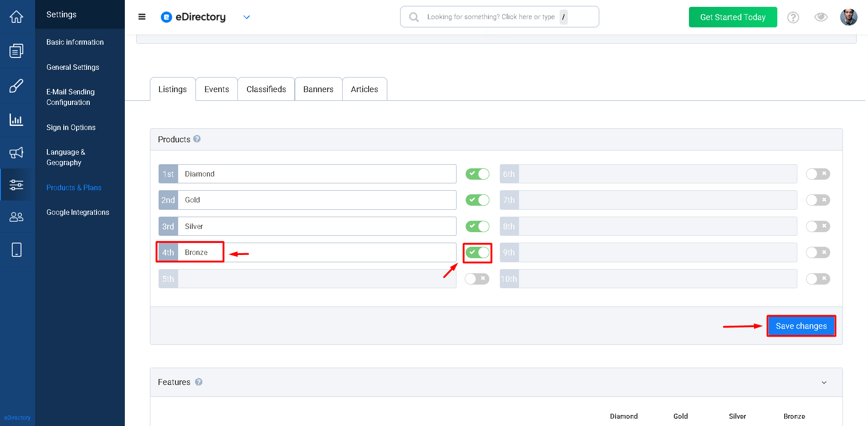The width and height of the screenshot is (868, 426).
Task: Click the Diamond features column header
Action: [624, 416]
